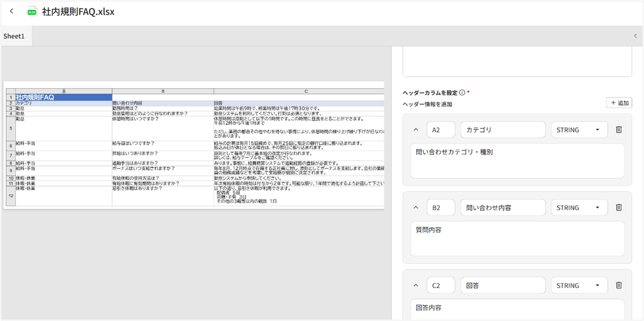Click the info icon next to ヘッダーカラムを設定
The width and height of the screenshot is (644, 321).
(x=462, y=93)
